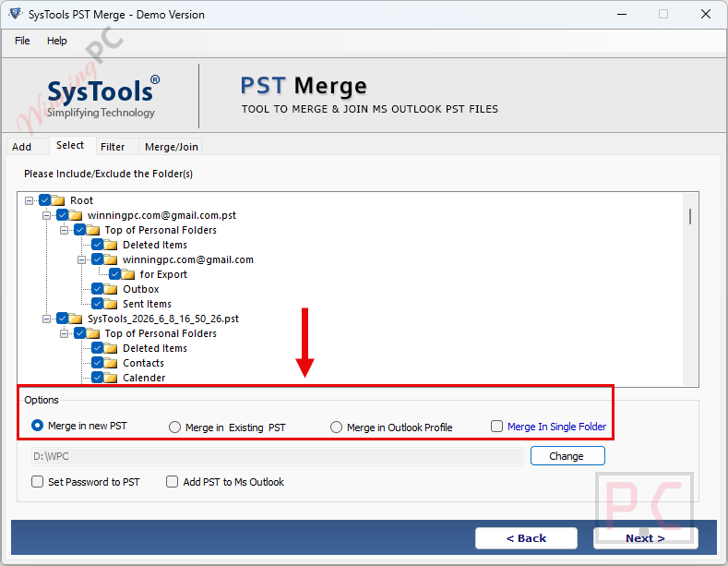728x566 pixels.
Task: Uncheck the Contacts folder checkbox
Action: 97,363
